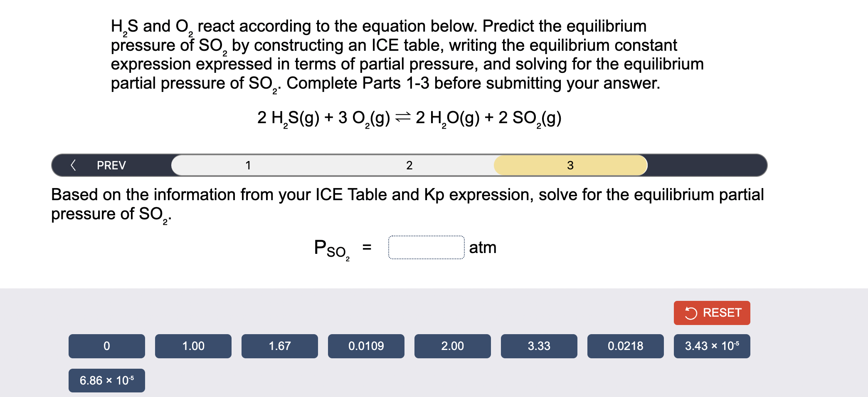This screenshot has width=868, height=397.
Task: Click inside the dotted atm input field
Action: 426,247
